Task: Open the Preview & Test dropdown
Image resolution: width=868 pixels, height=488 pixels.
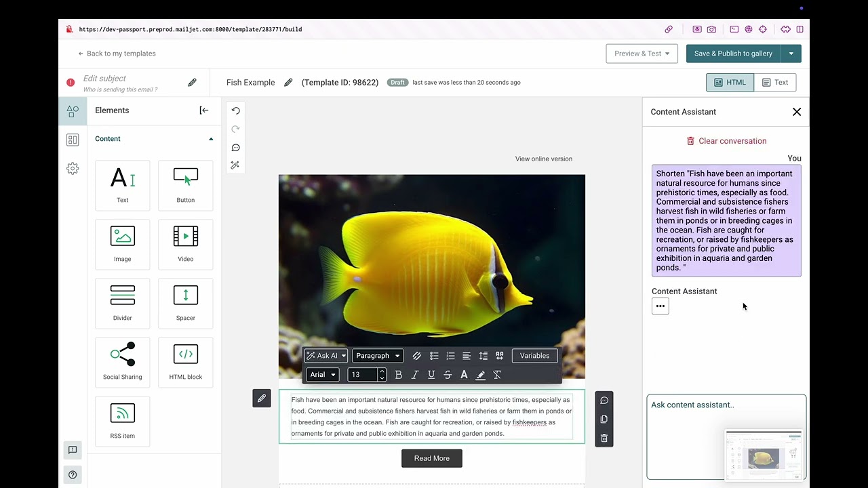Action: pyautogui.click(x=642, y=54)
